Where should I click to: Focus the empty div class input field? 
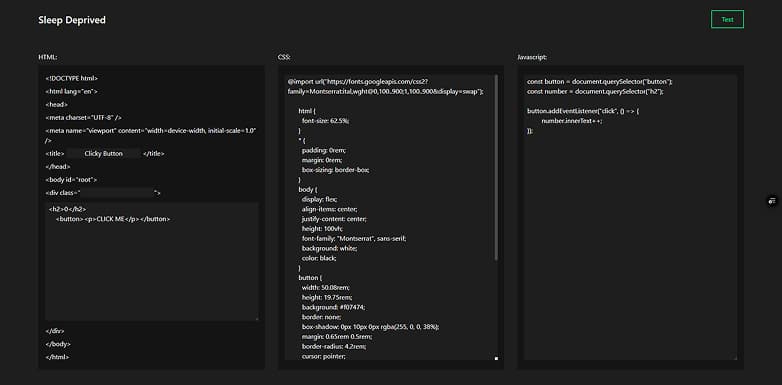(117, 192)
